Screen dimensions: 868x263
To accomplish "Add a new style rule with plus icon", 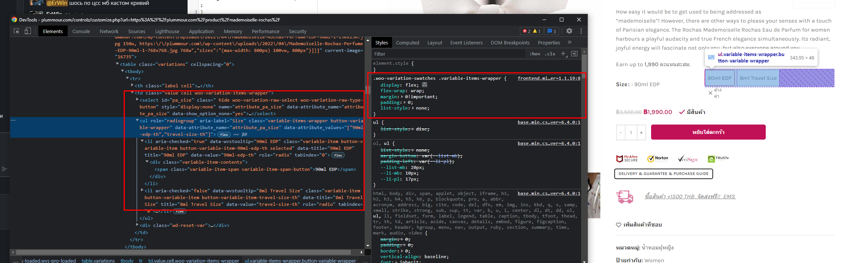I will [563, 54].
